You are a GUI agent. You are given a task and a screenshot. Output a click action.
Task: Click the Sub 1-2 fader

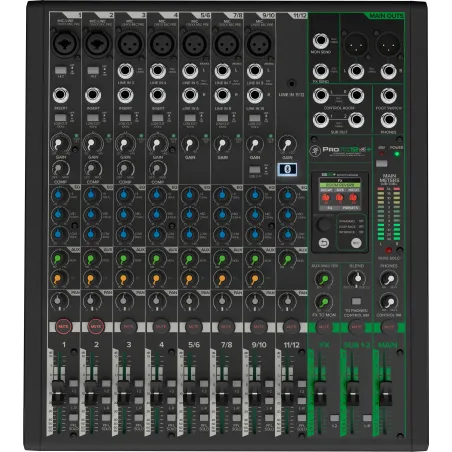353,393
